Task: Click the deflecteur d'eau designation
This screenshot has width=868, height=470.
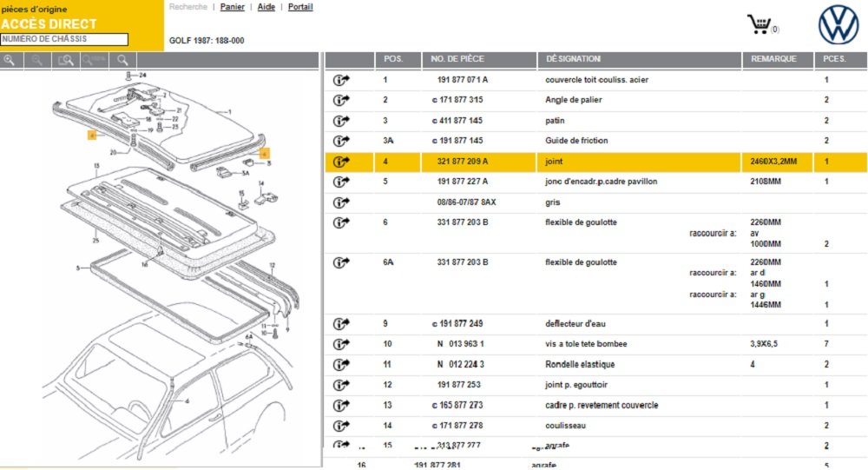Action: pyautogui.click(x=575, y=324)
